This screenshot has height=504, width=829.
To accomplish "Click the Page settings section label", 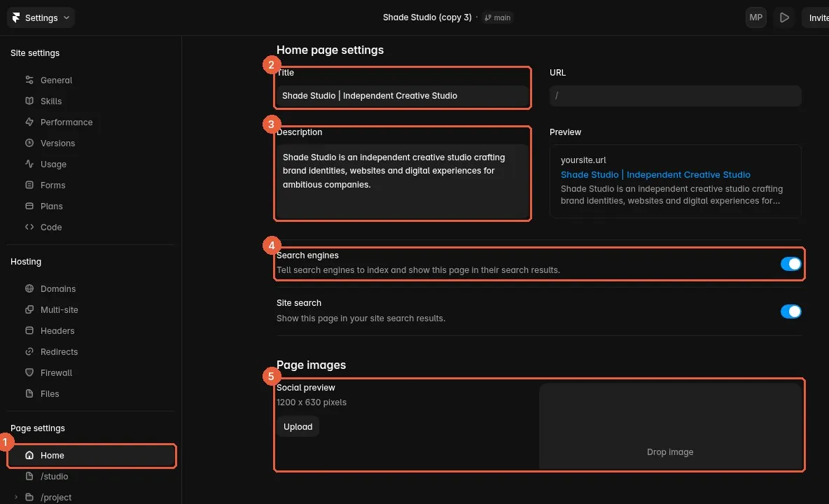I will pyautogui.click(x=38, y=428).
